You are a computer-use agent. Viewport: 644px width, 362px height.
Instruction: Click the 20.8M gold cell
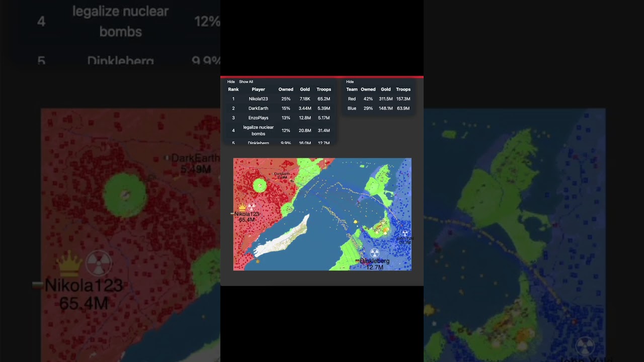pos(305,131)
